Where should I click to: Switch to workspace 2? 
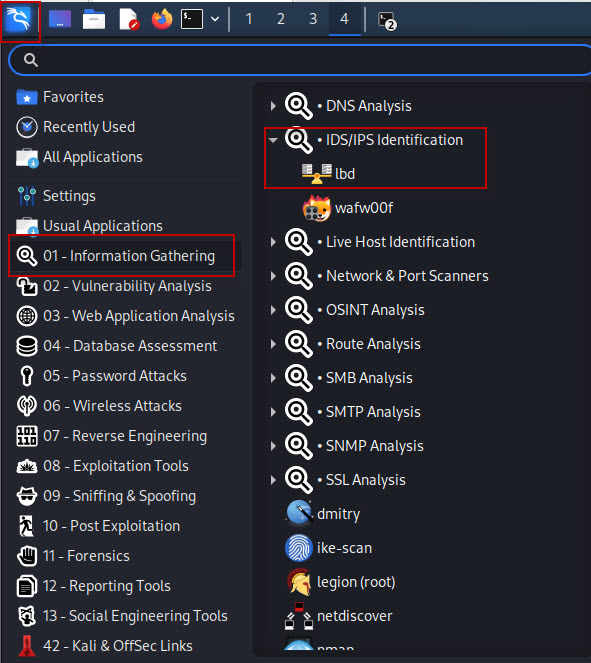point(281,19)
